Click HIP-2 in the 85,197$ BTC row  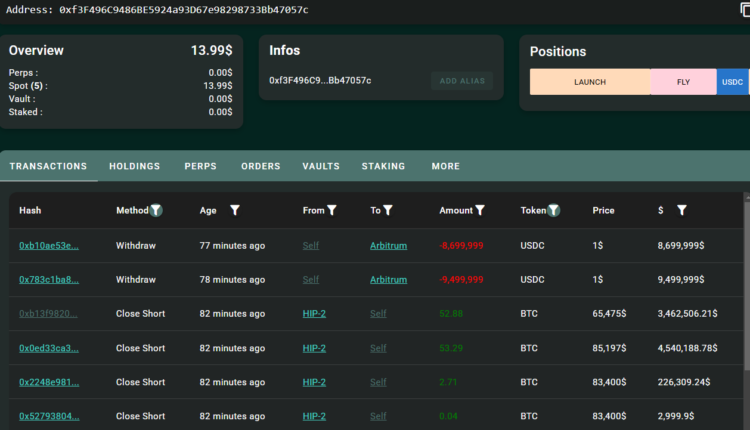[314, 348]
